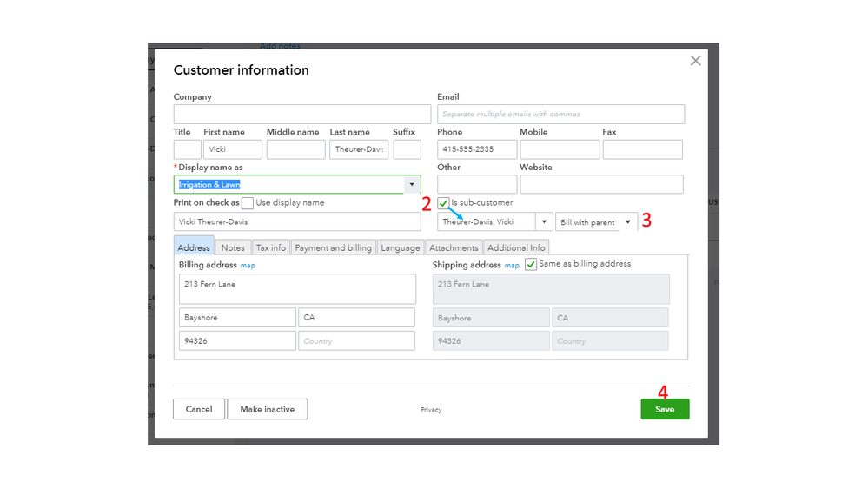This screenshot has height=488, width=868.
Task: Open the parent customer dropdown arrow
Action: pyautogui.click(x=544, y=222)
